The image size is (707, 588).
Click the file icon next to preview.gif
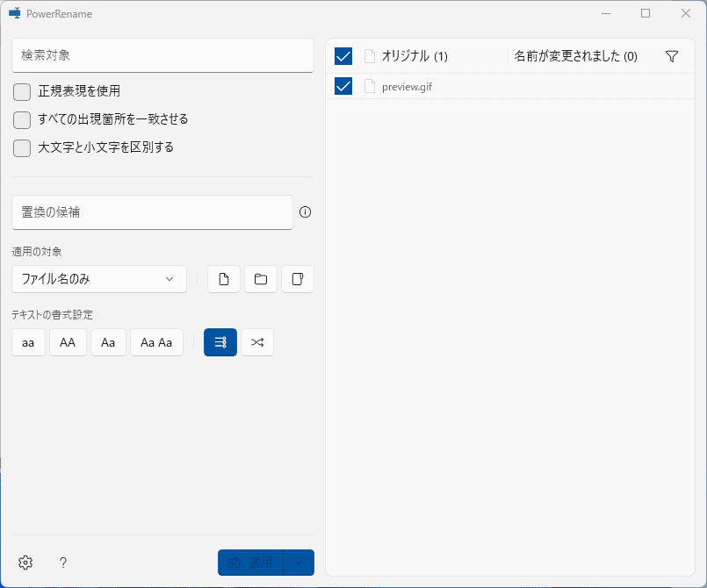370,86
